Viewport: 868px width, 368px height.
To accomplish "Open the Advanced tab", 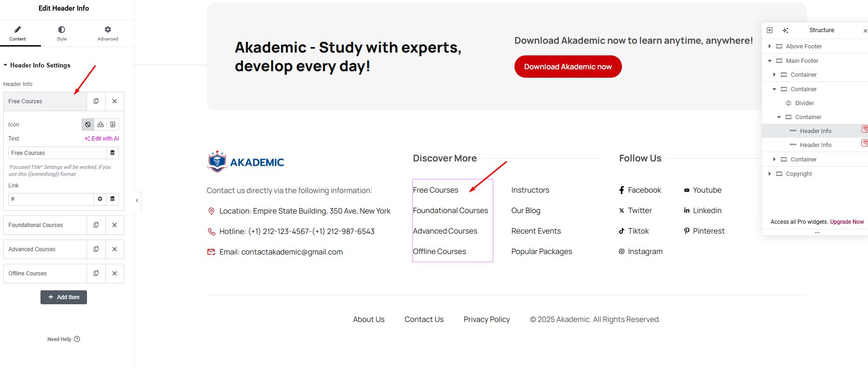I will click(x=107, y=33).
